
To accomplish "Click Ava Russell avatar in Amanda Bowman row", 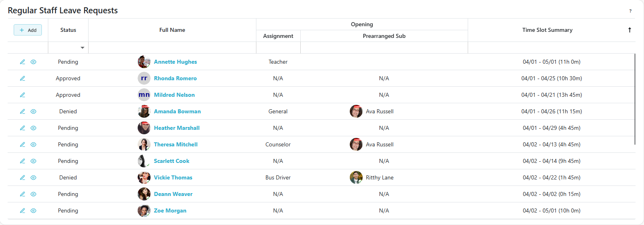I will tap(356, 111).
